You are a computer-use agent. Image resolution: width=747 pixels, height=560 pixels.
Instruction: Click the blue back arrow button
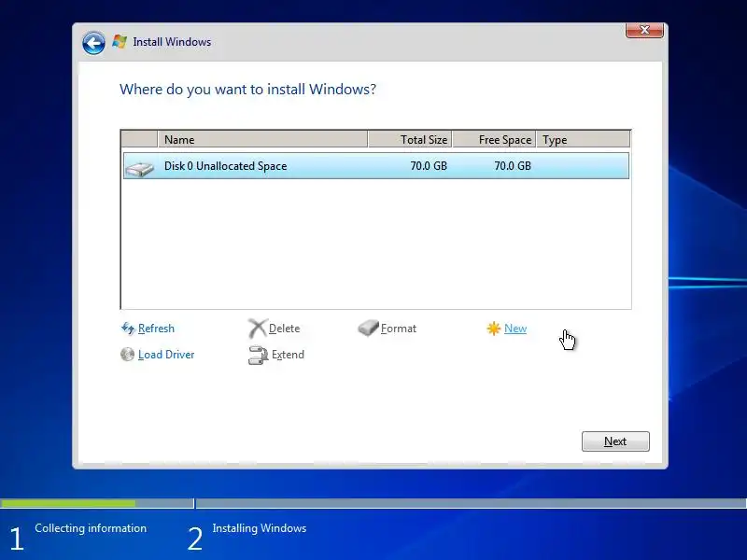click(93, 43)
